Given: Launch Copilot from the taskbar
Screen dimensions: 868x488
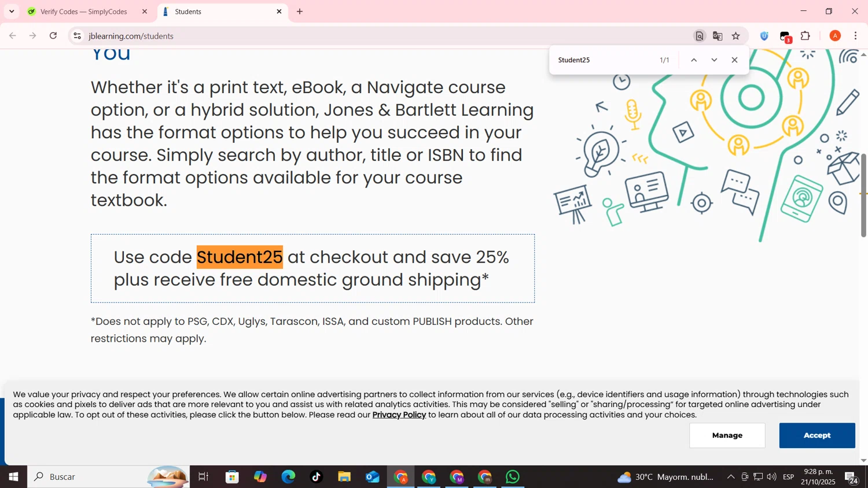Looking at the screenshot, I should 260,477.
